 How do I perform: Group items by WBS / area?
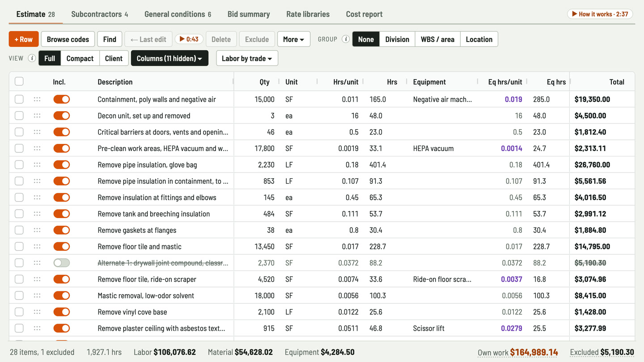tap(437, 39)
